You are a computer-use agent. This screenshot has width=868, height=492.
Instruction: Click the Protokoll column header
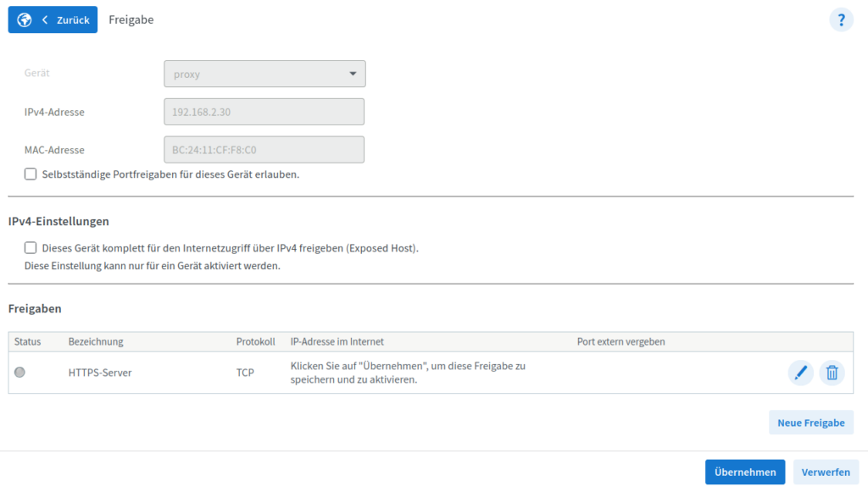pyautogui.click(x=256, y=341)
